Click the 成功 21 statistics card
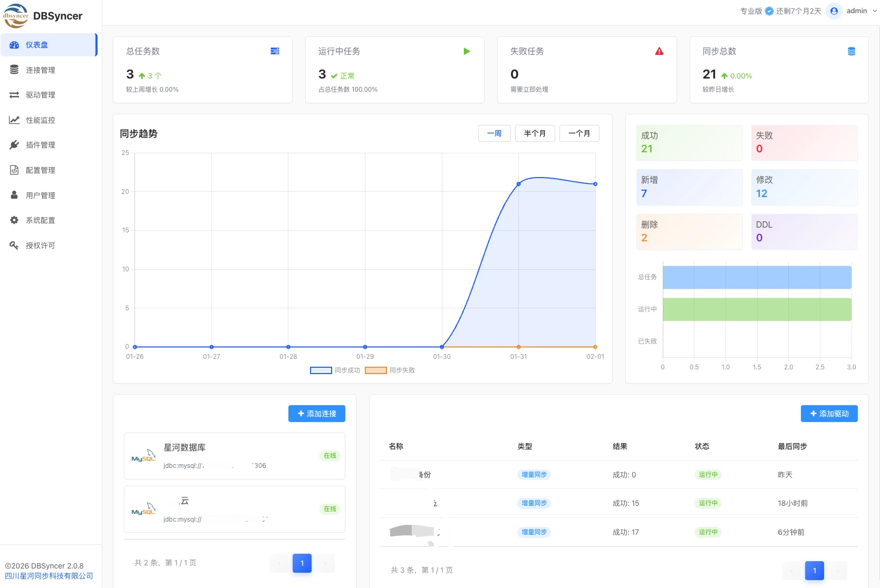Screen dimensions: 880x588 click(x=690, y=143)
